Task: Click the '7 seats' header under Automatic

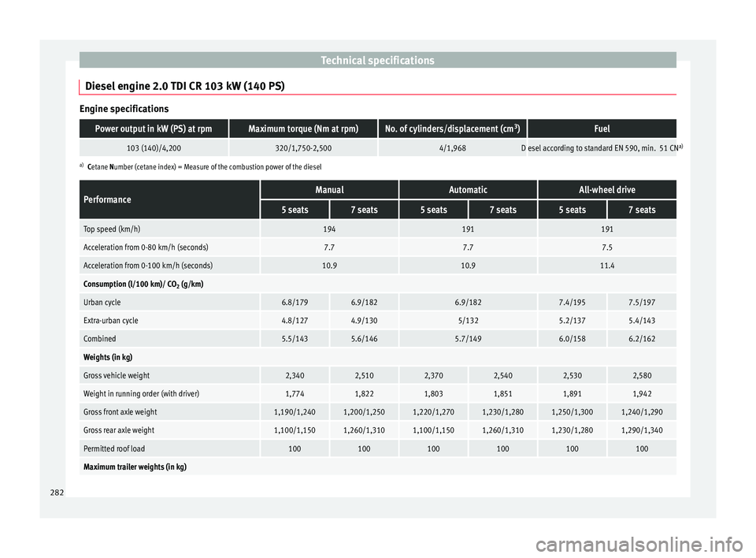Action: click(x=503, y=210)
